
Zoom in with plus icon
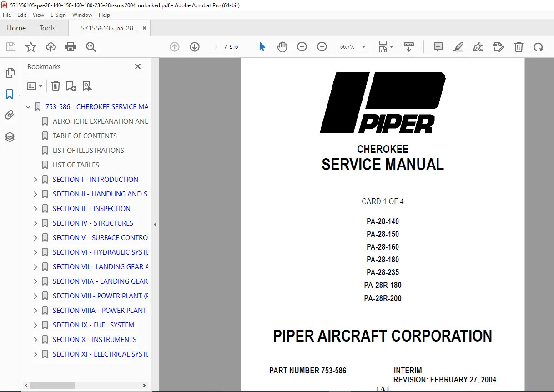click(x=322, y=47)
